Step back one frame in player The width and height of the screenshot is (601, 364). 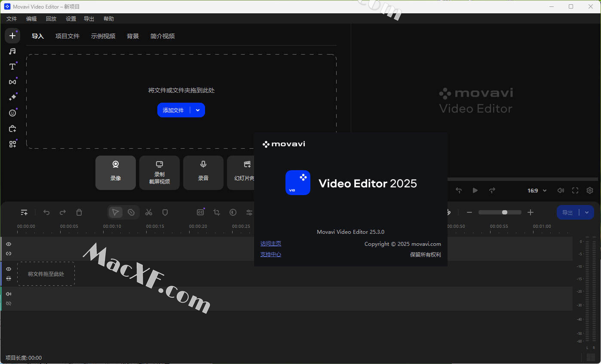pyautogui.click(x=459, y=190)
